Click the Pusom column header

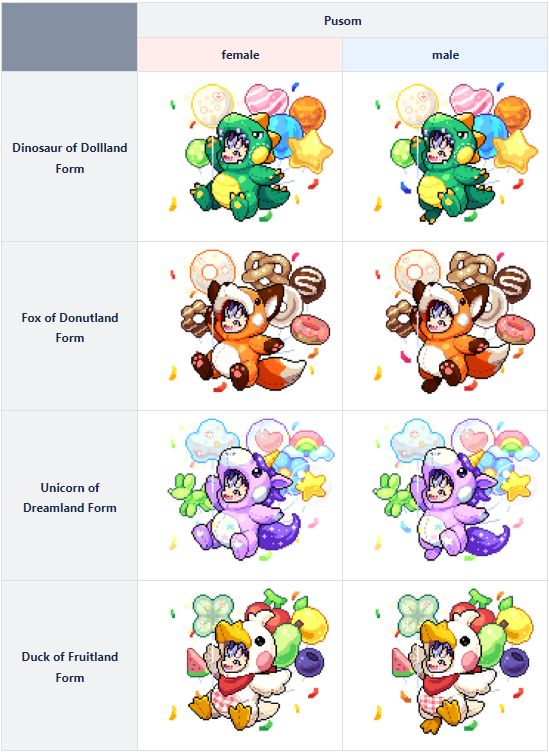[342, 21]
